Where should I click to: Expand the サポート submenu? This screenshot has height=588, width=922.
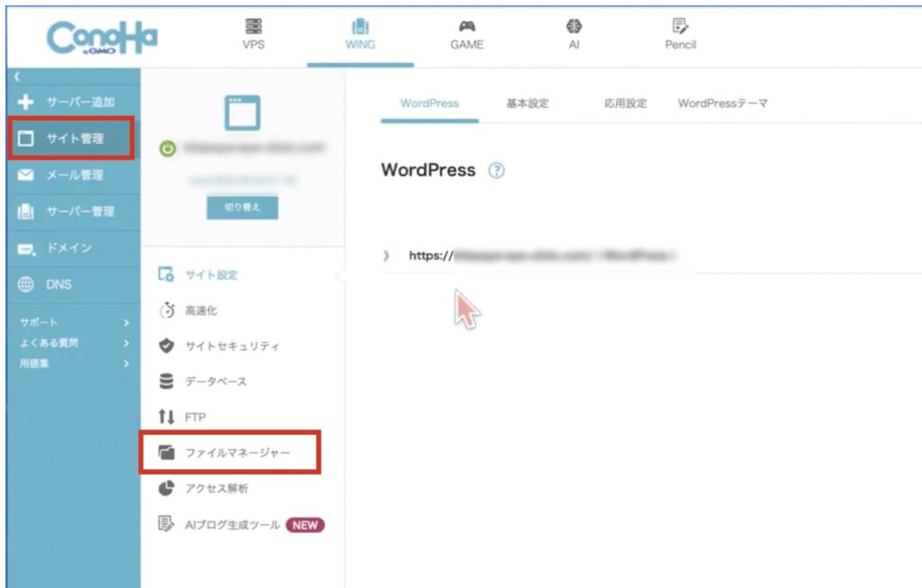(x=126, y=322)
